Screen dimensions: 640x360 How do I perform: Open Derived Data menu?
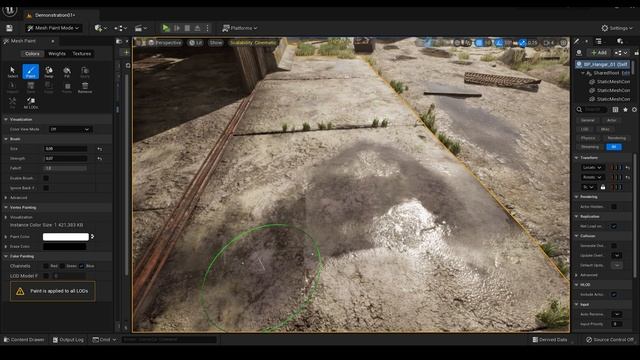[550, 340]
